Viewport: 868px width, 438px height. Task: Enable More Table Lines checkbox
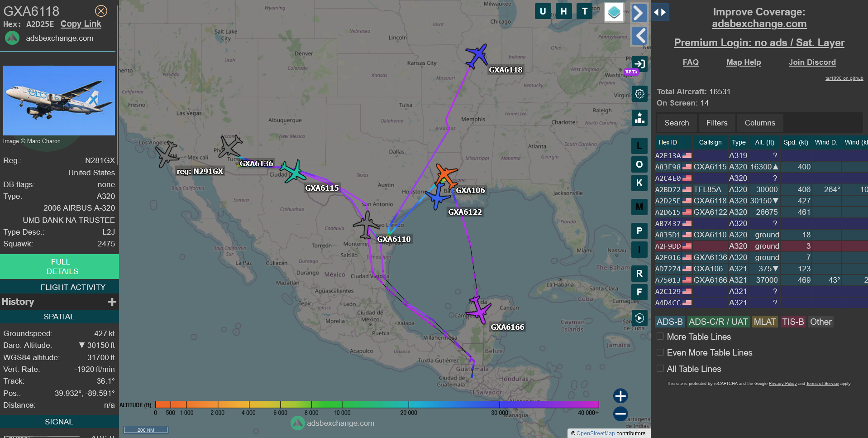pos(660,337)
